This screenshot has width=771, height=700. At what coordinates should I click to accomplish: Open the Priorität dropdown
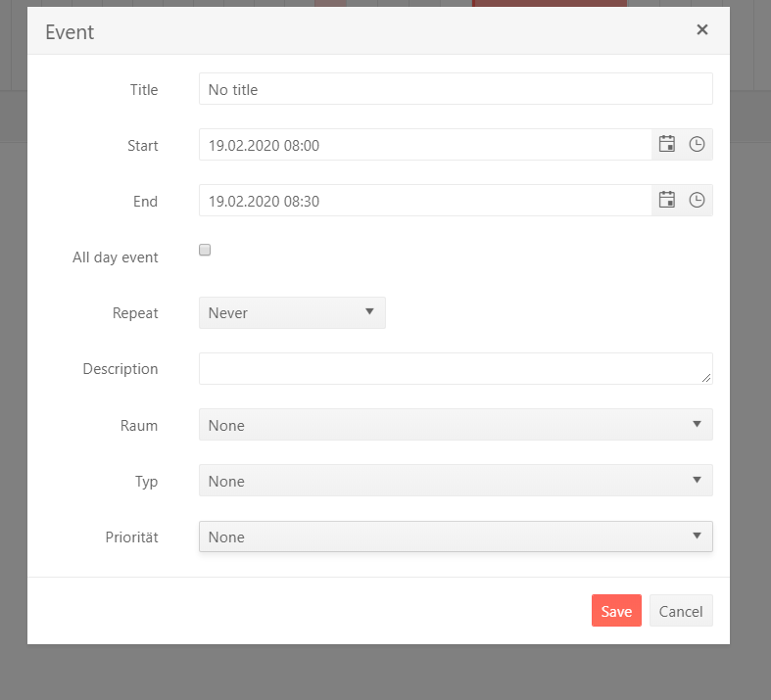[x=456, y=537]
